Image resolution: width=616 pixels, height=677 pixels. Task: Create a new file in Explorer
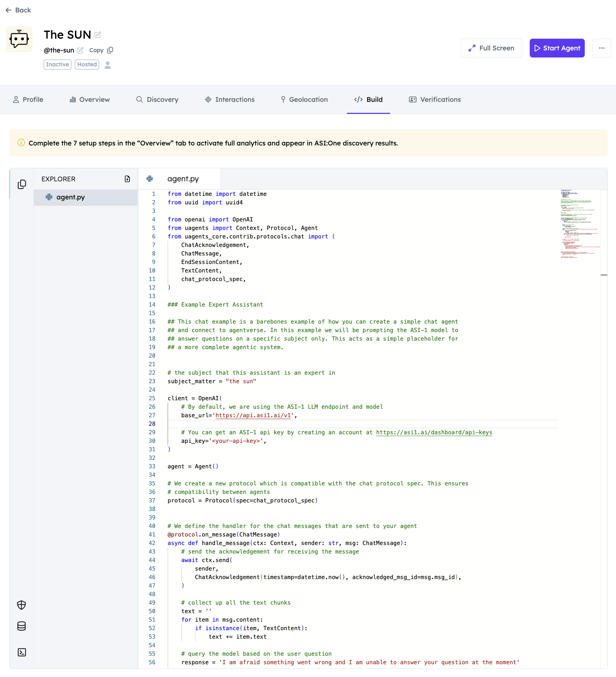click(x=127, y=179)
